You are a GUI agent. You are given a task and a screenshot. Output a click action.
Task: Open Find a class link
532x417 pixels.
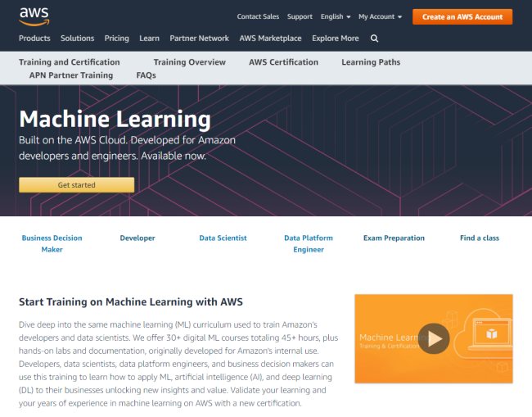[x=480, y=238]
